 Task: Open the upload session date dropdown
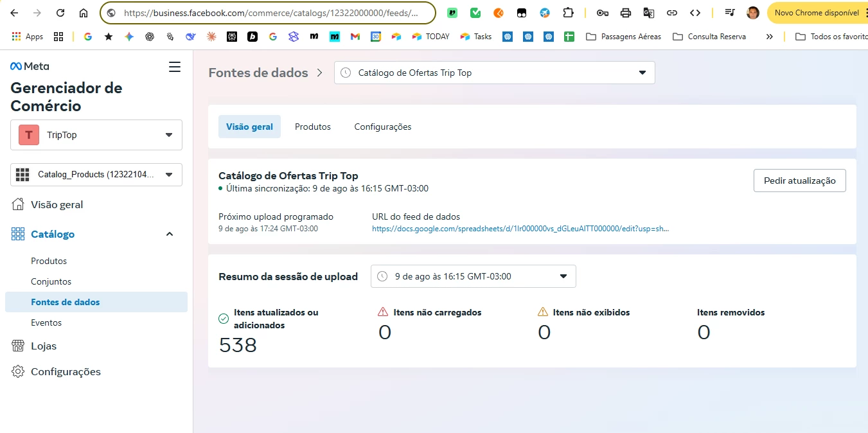point(474,276)
